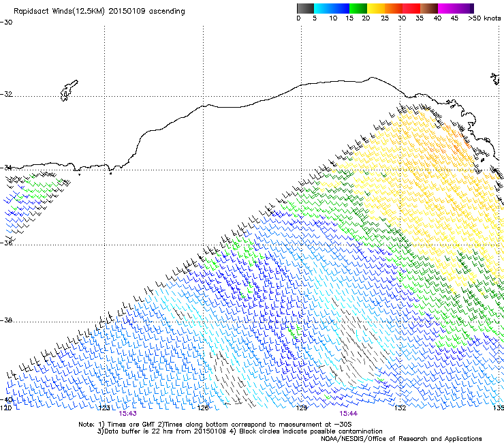Click the '129' longitude label
The width and height of the screenshot is (504, 443).
301,408
